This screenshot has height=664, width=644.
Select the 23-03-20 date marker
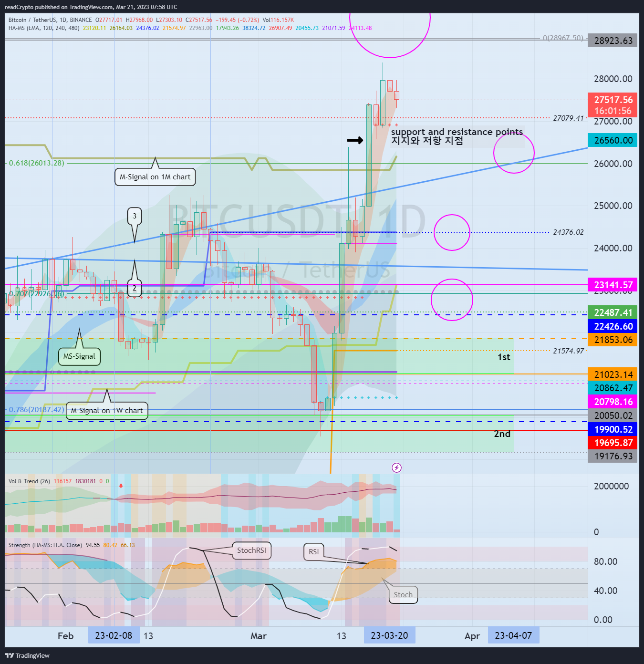[x=389, y=635]
